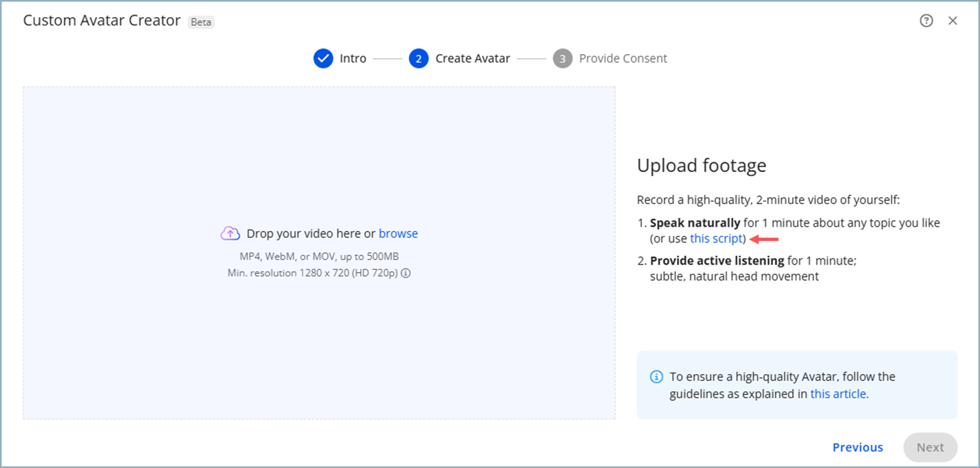Click the info icon beside minimum resolution

(x=406, y=273)
